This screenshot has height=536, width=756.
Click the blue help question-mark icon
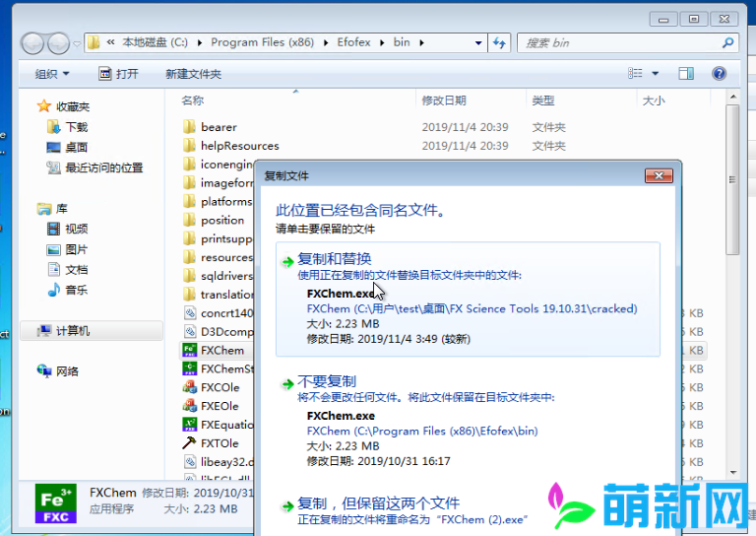click(x=719, y=73)
